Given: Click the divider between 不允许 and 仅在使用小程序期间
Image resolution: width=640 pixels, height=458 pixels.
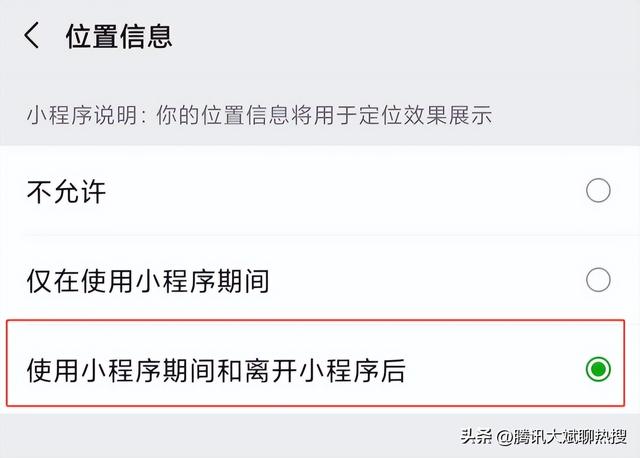Looking at the screenshot, I should click(320, 236).
